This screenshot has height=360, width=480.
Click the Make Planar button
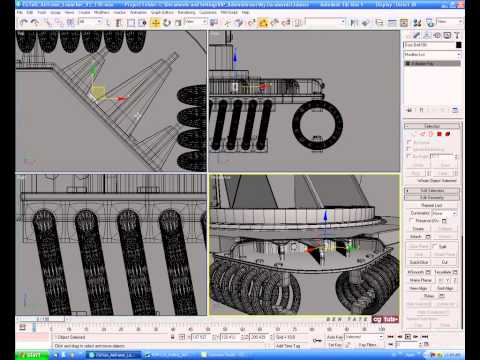point(421,280)
